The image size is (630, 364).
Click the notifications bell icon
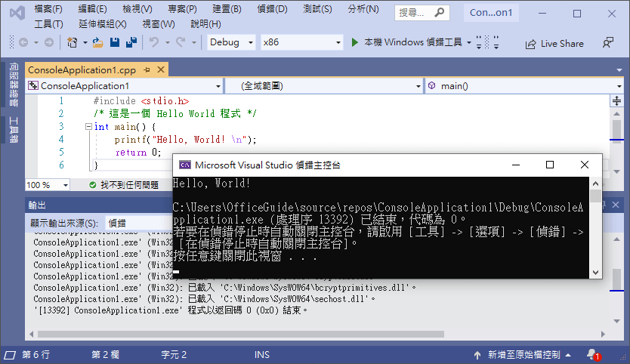591,354
